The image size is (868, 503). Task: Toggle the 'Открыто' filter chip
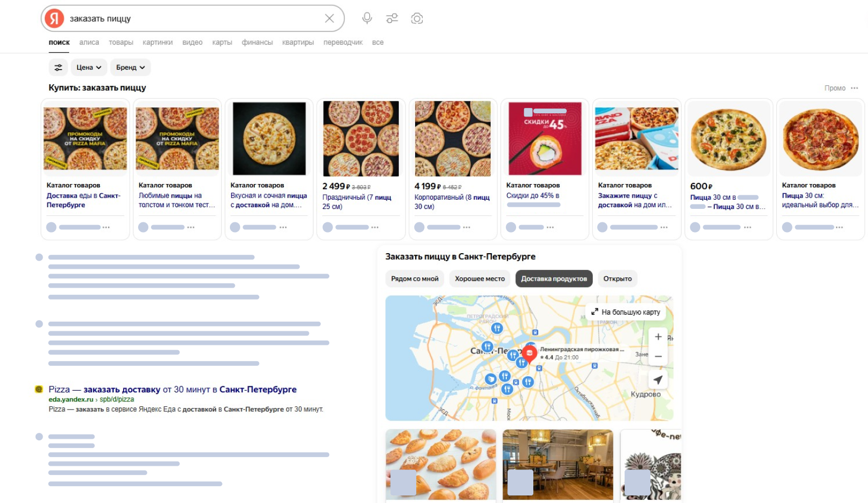click(x=618, y=279)
